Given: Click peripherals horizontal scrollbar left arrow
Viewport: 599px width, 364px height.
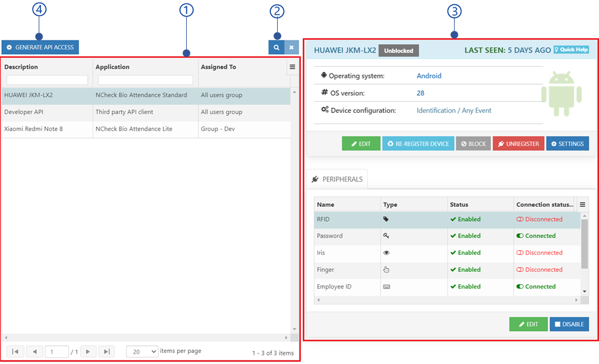Looking at the screenshot, I should click(319, 300).
